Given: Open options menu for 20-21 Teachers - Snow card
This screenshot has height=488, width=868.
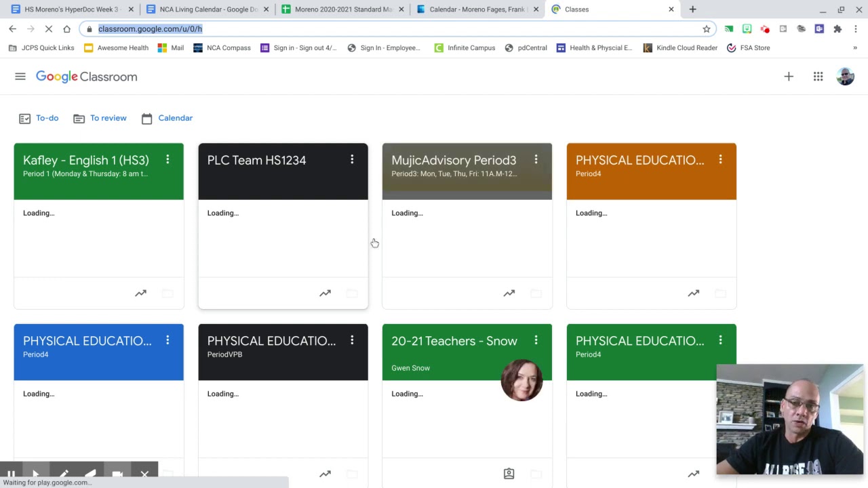Looking at the screenshot, I should (x=536, y=340).
